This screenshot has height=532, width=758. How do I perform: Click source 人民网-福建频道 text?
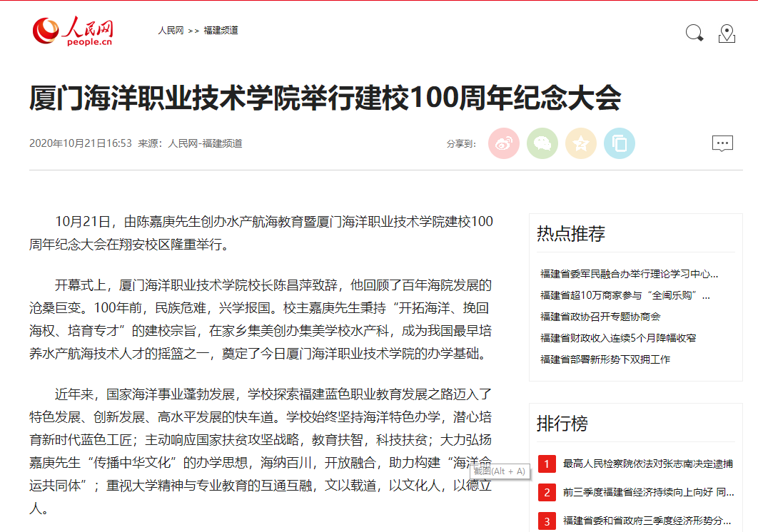(x=205, y=143)
